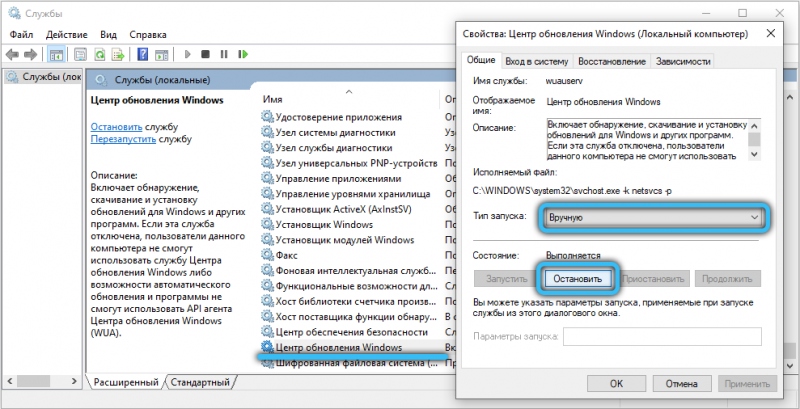Screen dimensions: 800x409
Task: Click the Приостановить button
Action: pos(653,279)
